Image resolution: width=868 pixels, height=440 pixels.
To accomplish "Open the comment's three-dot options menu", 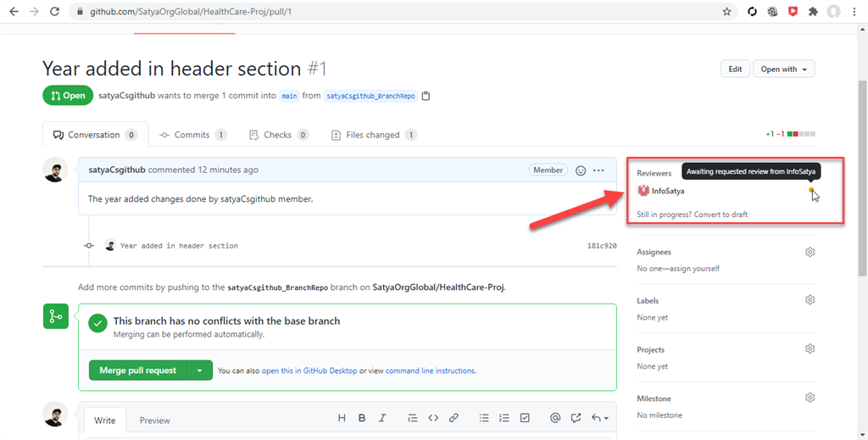I will coord(598,170).
